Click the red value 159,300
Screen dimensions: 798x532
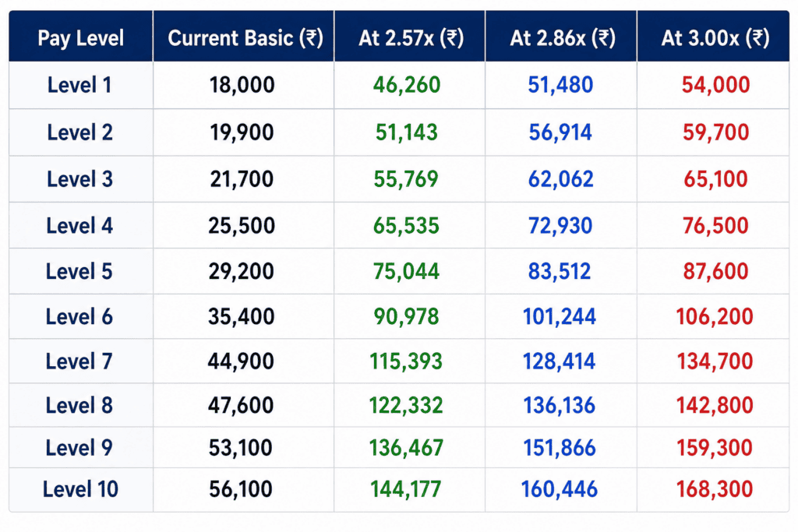715,448
